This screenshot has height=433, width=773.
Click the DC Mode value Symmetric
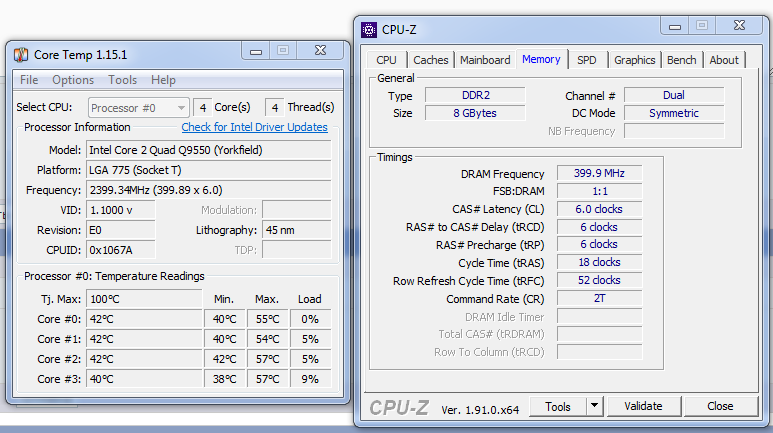[x=674, y=113]
